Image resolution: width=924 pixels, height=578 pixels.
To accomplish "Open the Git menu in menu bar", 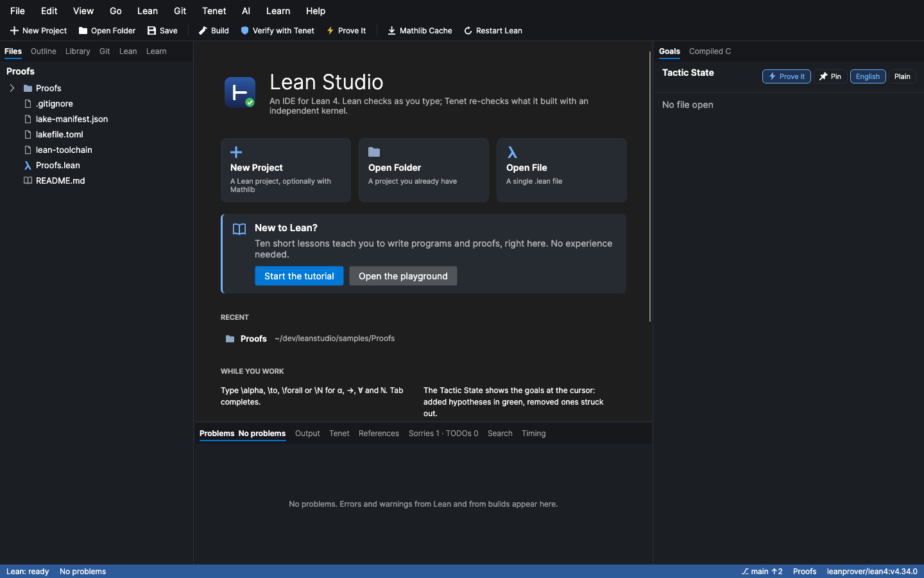I will coord(180,11).
